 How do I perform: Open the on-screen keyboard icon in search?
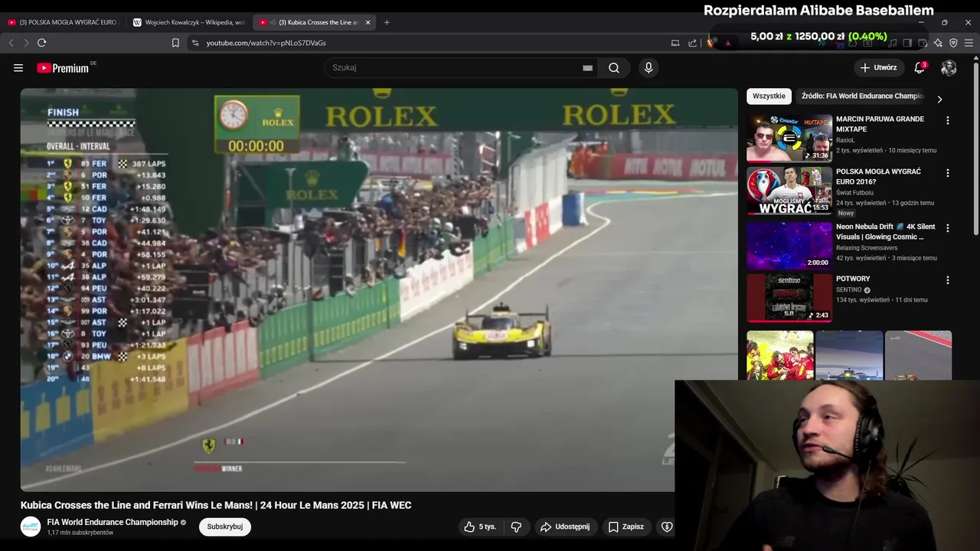[587, 67]
